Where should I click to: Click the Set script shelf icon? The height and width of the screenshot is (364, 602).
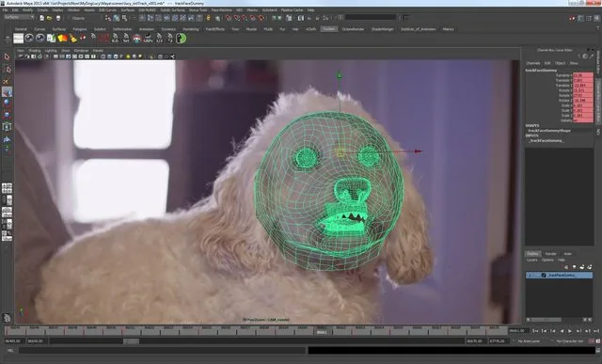126,38
